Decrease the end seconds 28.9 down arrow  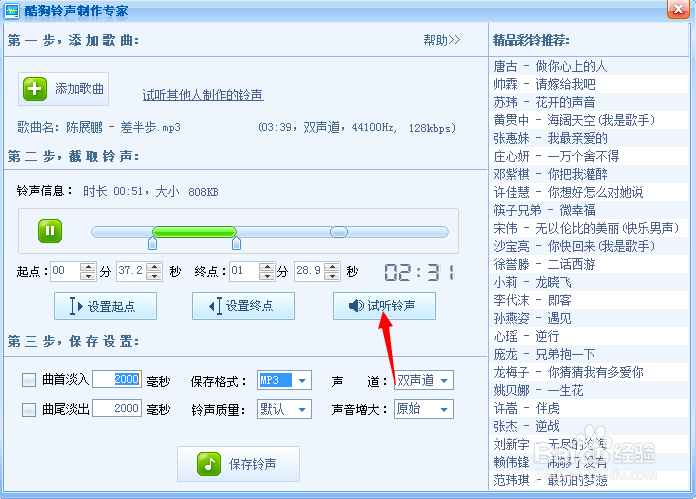(x=332, y=276)
